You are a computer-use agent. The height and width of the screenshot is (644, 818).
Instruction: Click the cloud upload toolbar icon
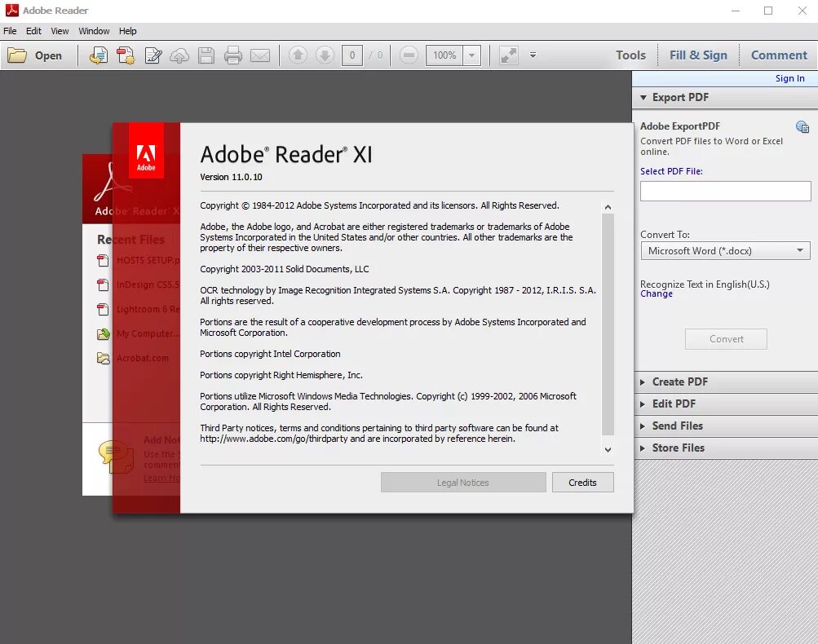click(x=179, y=55)
